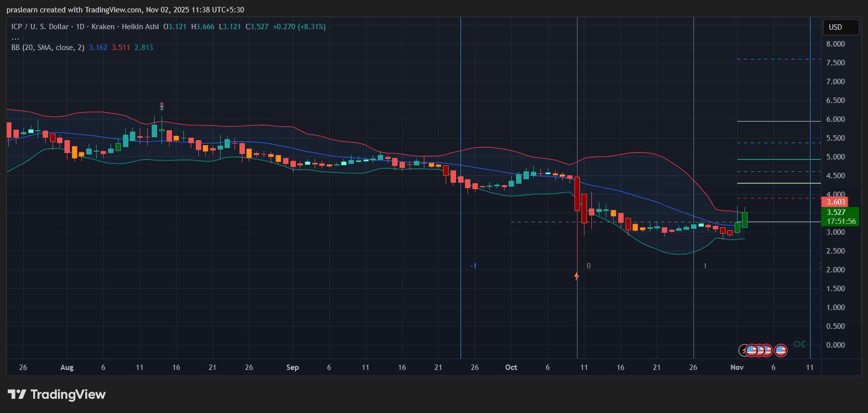Click the green 3.527 current price label
This screenshot has height=413, width=868.
[836, 212]
